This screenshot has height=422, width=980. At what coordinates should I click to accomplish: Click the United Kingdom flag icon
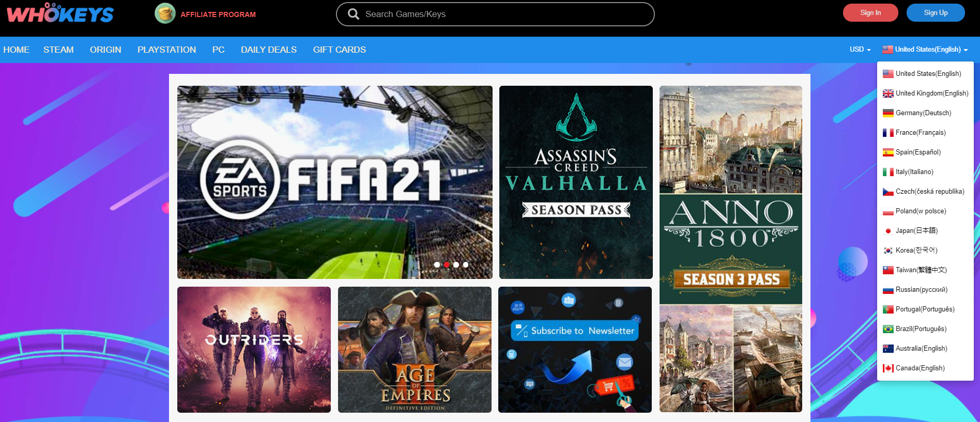(888, 93)
